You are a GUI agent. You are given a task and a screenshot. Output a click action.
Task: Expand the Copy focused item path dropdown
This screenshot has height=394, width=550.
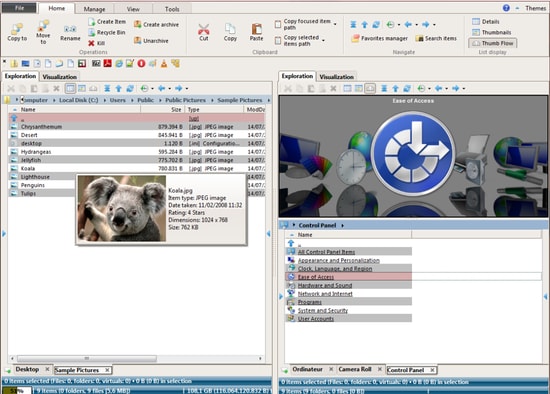tap(335, 24)
